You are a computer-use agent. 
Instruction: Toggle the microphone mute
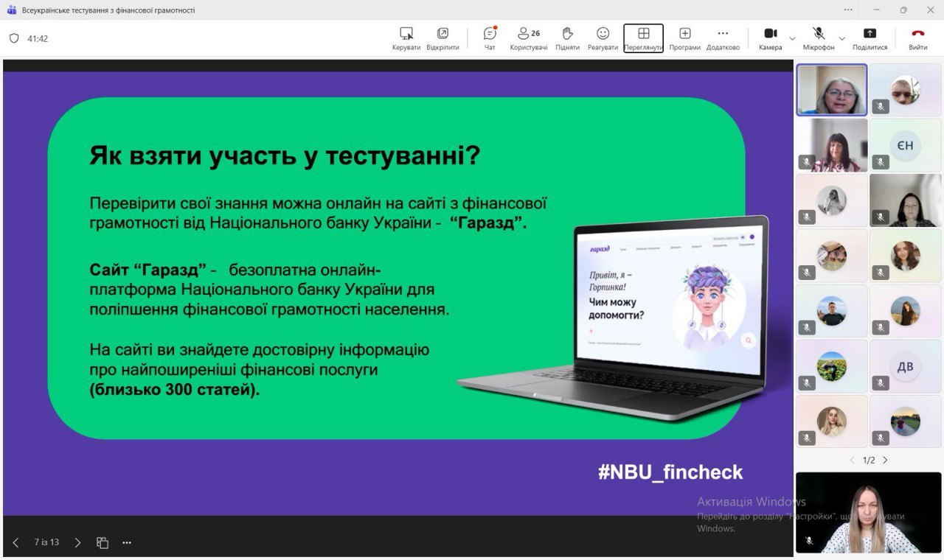[x=818, y=38]
